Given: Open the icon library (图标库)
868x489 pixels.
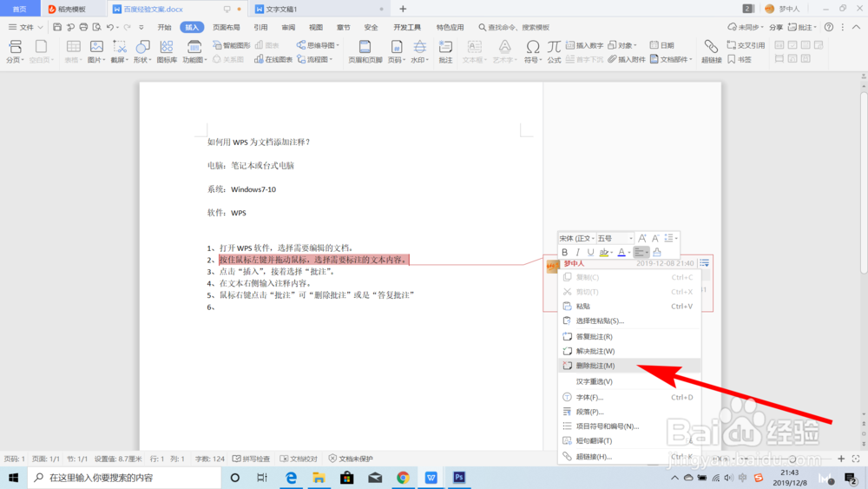Looking at the screenshot, I should click(167, 51).
